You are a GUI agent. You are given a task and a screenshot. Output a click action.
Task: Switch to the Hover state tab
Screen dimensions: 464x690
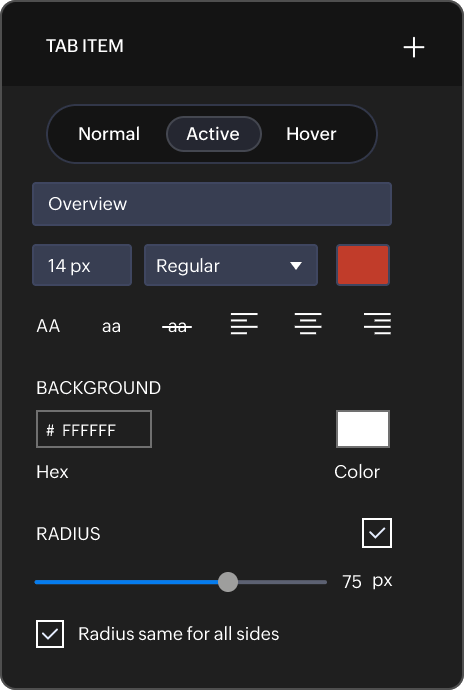point(311,134)
